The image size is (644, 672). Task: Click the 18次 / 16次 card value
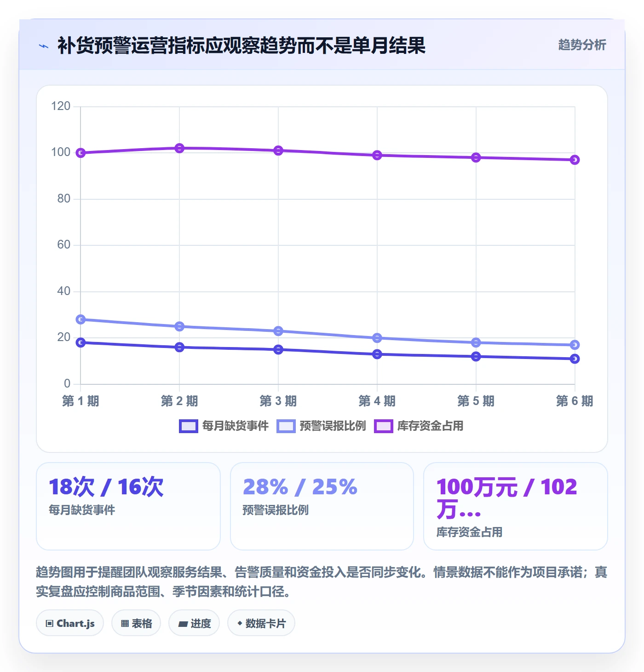(106, 487)
